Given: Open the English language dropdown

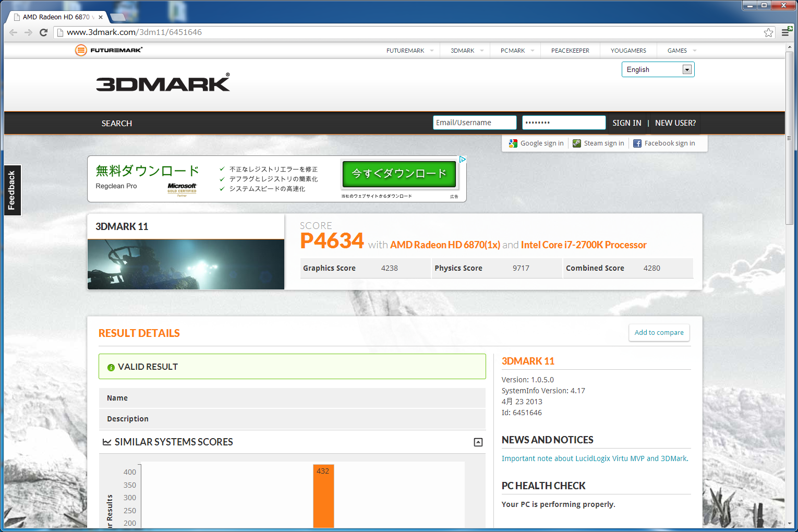Looking at the screenshot, I should point(658,69).
